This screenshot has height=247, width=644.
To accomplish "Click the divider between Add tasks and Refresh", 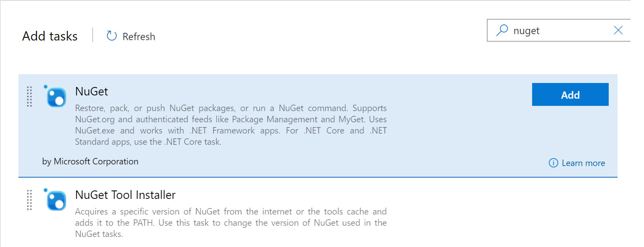I will pyautogui.click(x=93, y=35).
